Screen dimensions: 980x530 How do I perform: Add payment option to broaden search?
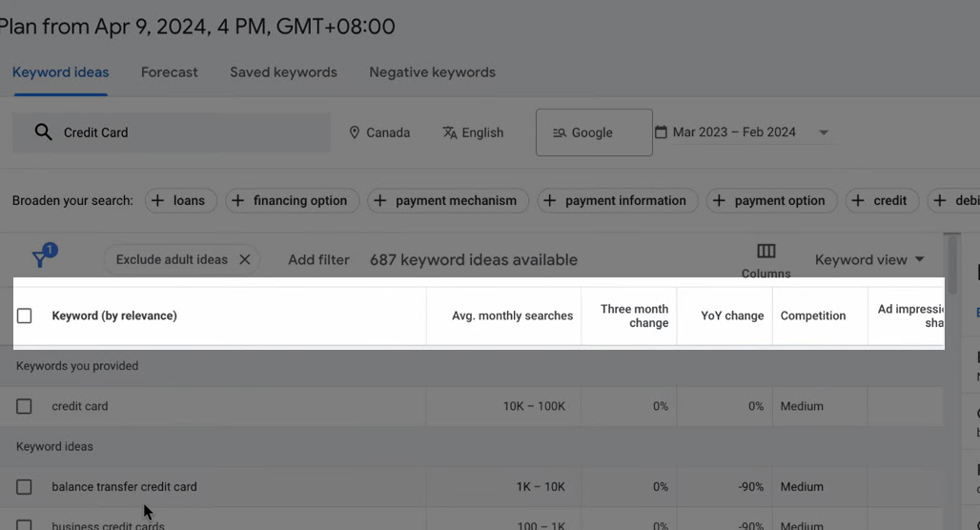[772, 200]
